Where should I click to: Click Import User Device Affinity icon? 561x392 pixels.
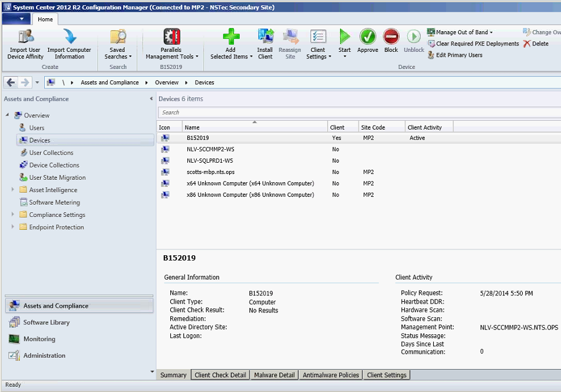(x=26, y=37)
